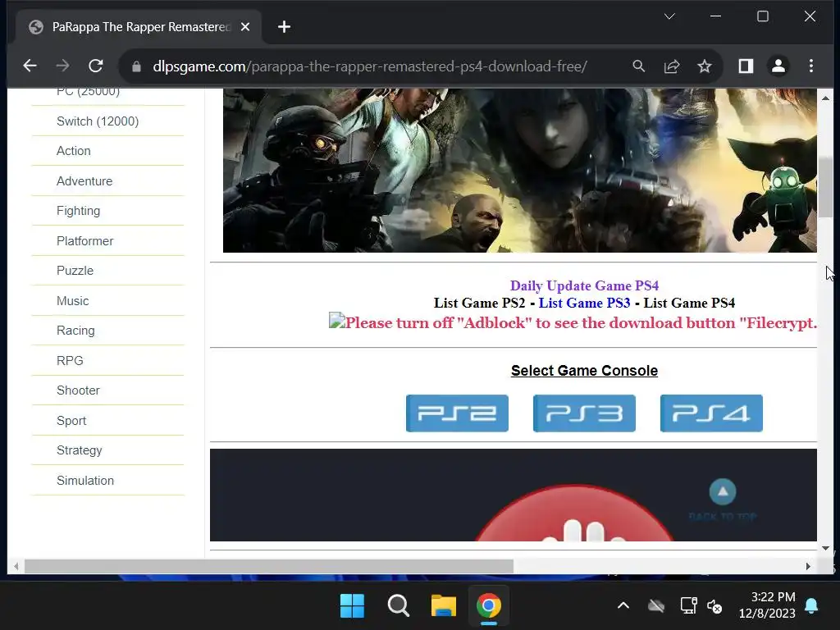Open the Puzzle category
Screen dimensions: 840x630
coord(75,271)
